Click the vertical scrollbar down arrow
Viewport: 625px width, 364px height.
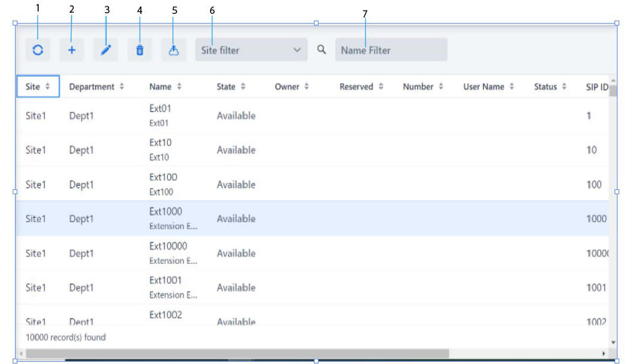point(613,342)
